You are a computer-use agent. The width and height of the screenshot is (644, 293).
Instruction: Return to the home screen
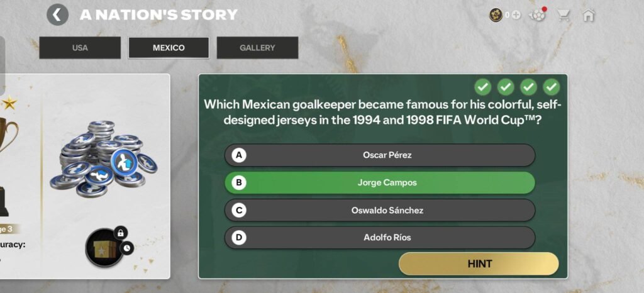click(589, 15)
